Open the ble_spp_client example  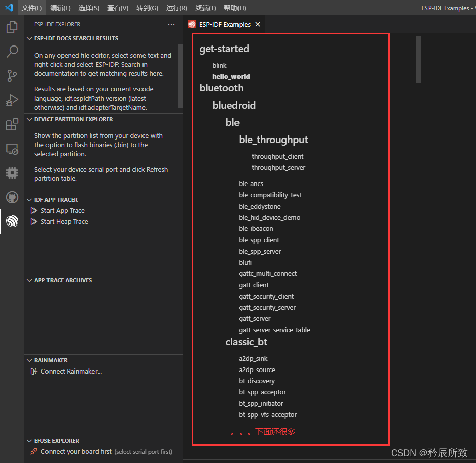pyautogui.click(x=259, y=240)
